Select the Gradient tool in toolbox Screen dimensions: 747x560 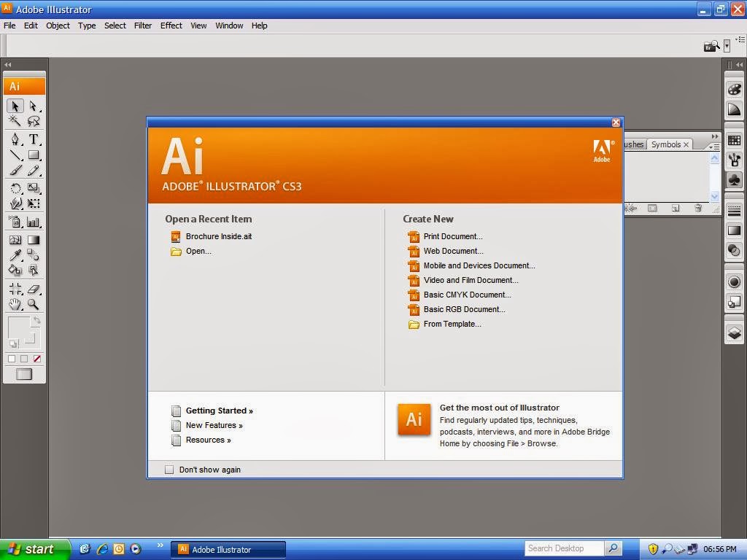[34, 239]
